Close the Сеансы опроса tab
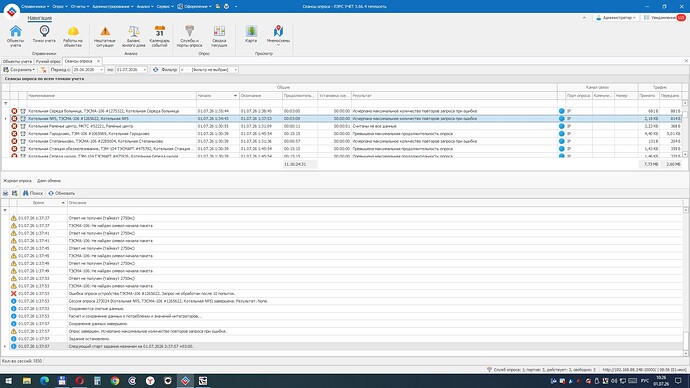Image resolution: width=690 pixels, height=388 pixels. 99,61
